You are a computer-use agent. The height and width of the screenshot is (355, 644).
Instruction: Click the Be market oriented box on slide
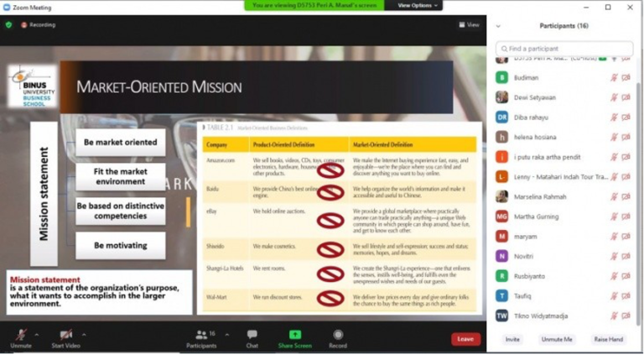click(121, 142)
